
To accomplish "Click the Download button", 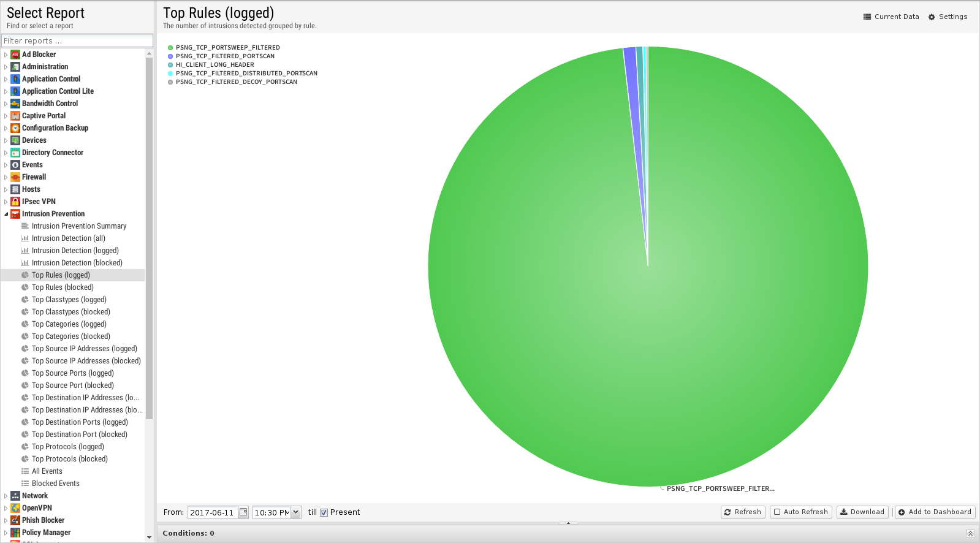I will click(862, 512).
